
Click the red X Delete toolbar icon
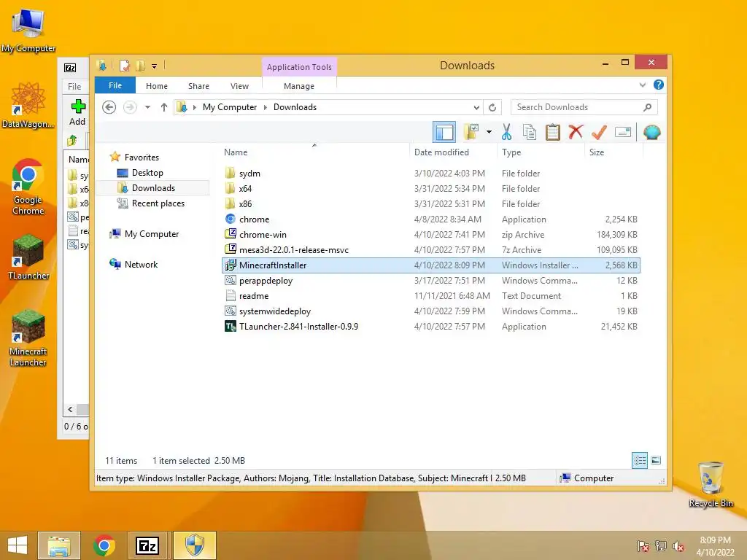click(576, 132)
